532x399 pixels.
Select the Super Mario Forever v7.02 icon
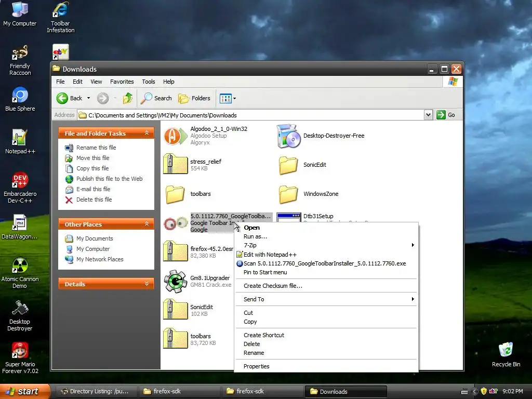pyautogui.click(x=20, y=357)
